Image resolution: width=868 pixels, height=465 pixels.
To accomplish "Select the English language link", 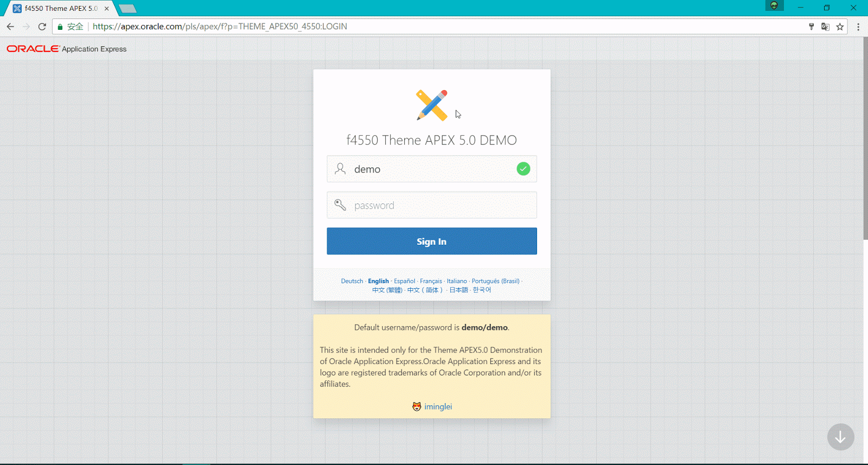I will click(378, 281).
